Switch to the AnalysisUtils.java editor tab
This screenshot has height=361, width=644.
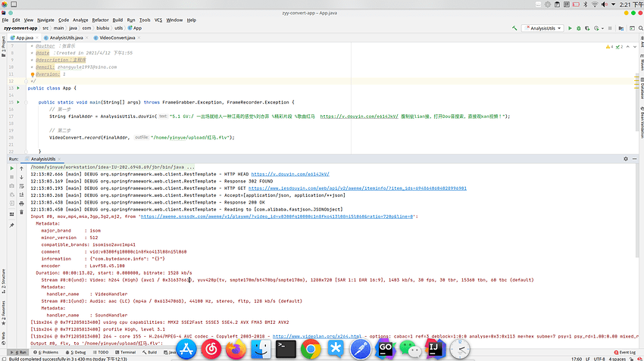[x=66, y=38]
